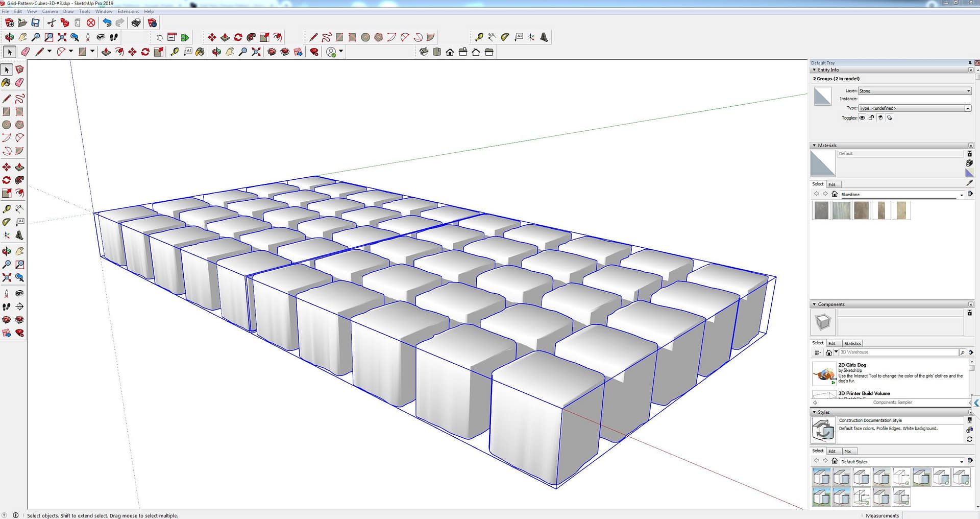Open the Extensions menu
This screenshot has height=519, width=980.
[128, 11]
